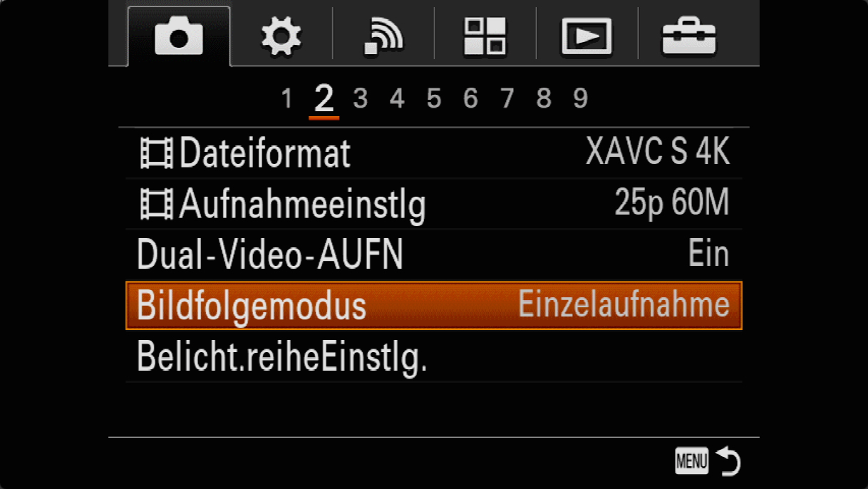Click the film icon beside Aufnahmeeinstlg
The height and width of the screenshot is (489, 868).
(x=156, y=205)
